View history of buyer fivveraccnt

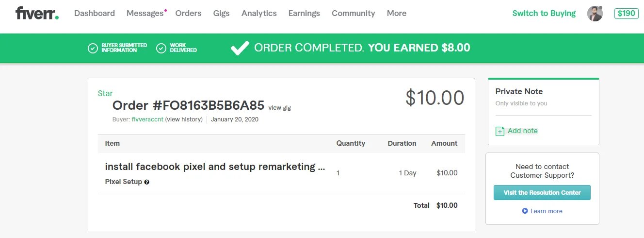point(184,119)
